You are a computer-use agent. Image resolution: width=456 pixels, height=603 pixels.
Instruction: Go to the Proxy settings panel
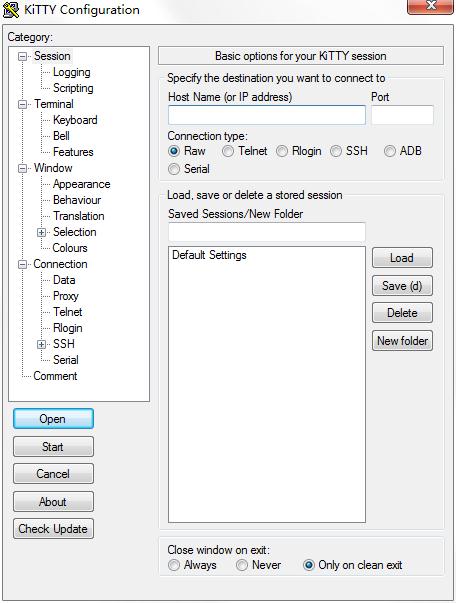[66, 296]
